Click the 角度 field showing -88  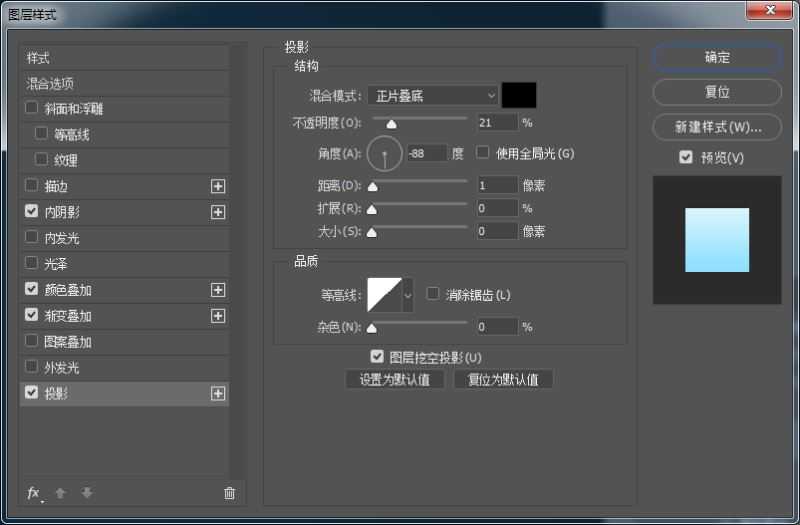(427, 153)
